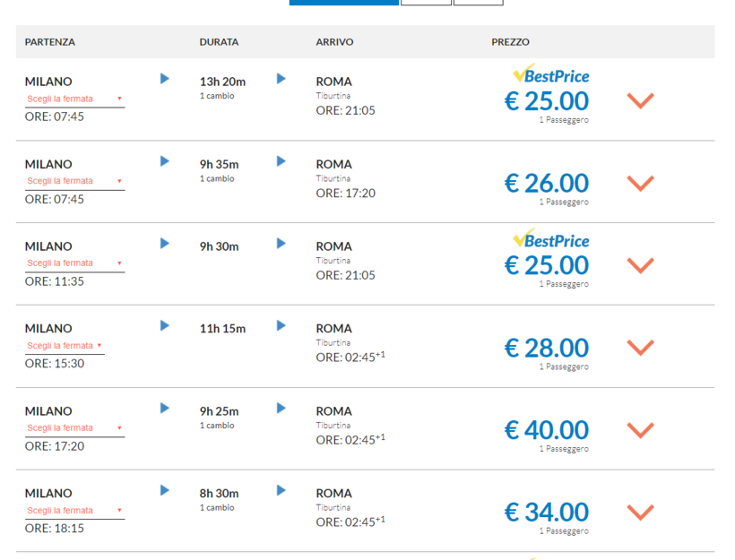Image resolution: width=735 pixels, height=560 pixels.
Task: Click blue arrow before 13h 20m duration
Action: click(165, 79)
